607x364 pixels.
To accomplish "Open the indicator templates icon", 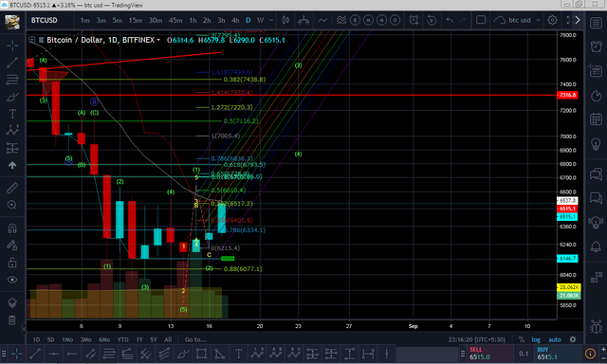I will [340, 20].
